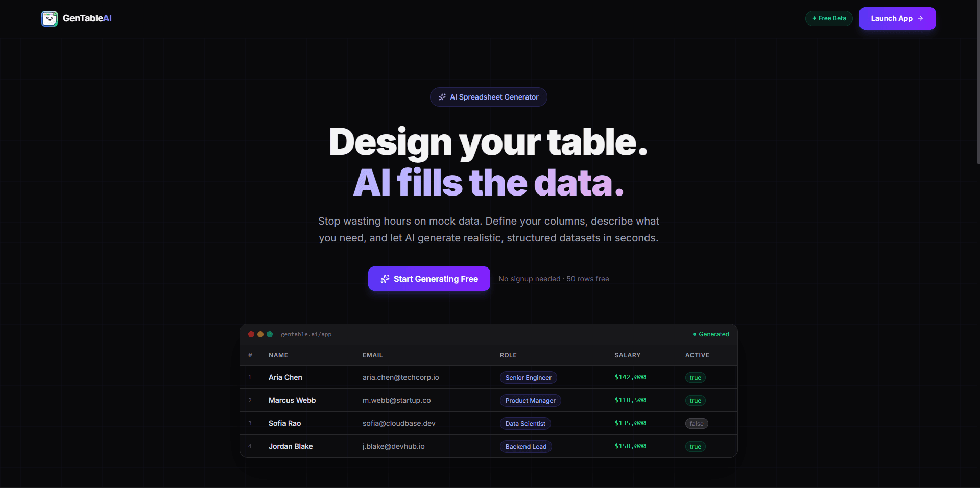The height and width of the screenshot is (488, 980).
Task: Toggle Jordan Blake's true active badge
Action: tap(695, 446)
